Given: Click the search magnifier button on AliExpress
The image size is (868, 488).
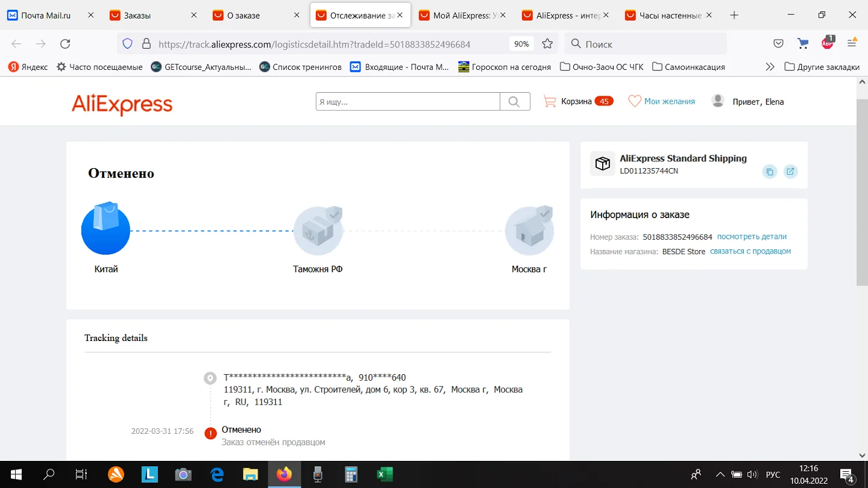Looking at the screenshot, I should click(x=514, y=102).
